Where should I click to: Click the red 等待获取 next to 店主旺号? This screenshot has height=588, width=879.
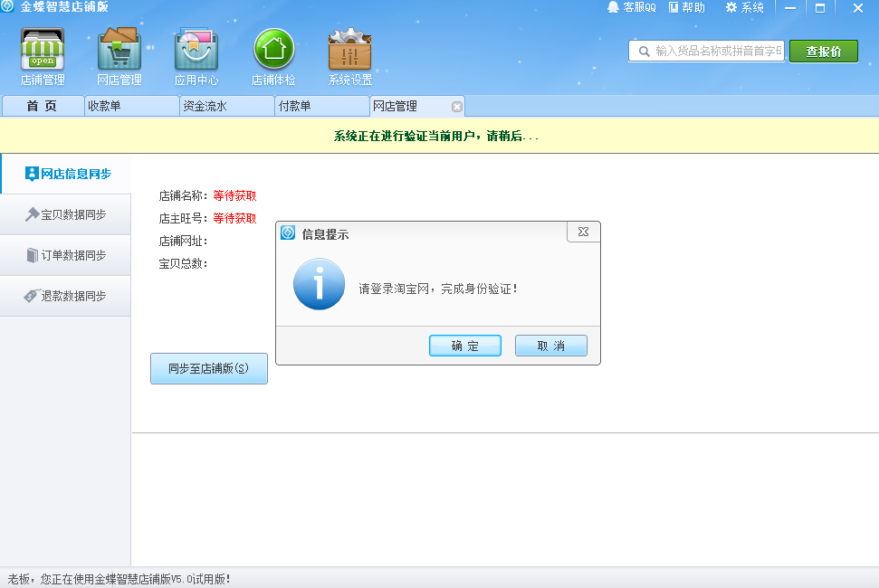234,218
